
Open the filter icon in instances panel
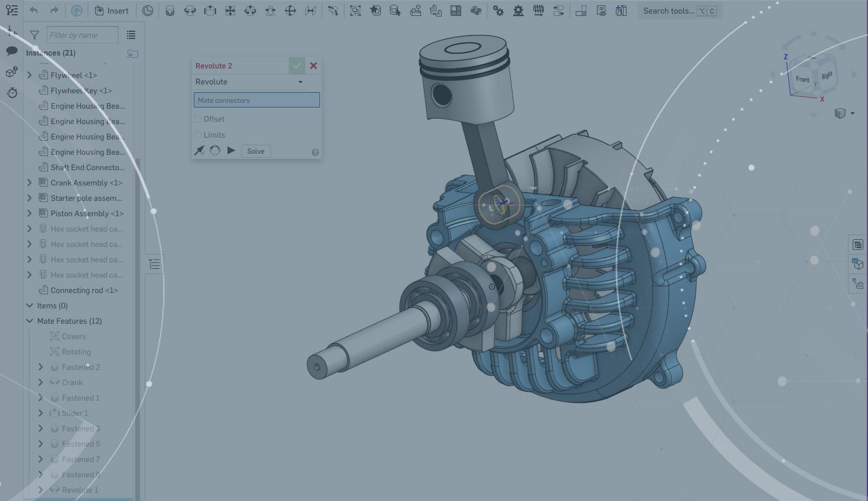pos(34,35)
